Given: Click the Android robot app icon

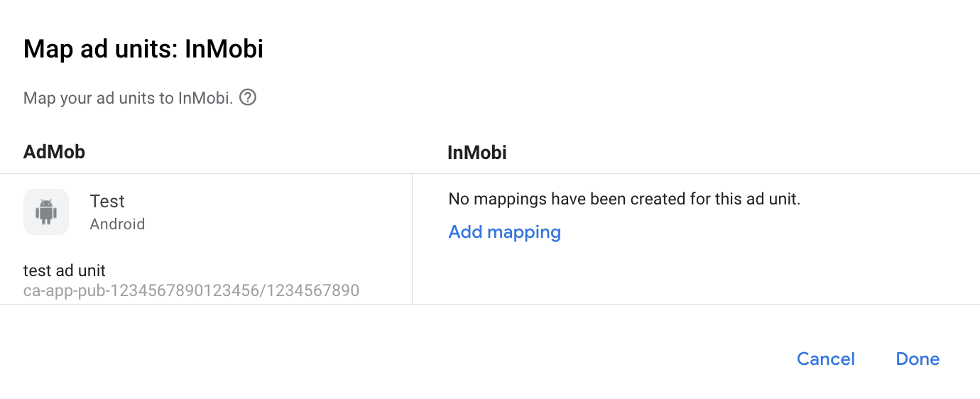Looking at the screenshot, I should pos(46,212).
